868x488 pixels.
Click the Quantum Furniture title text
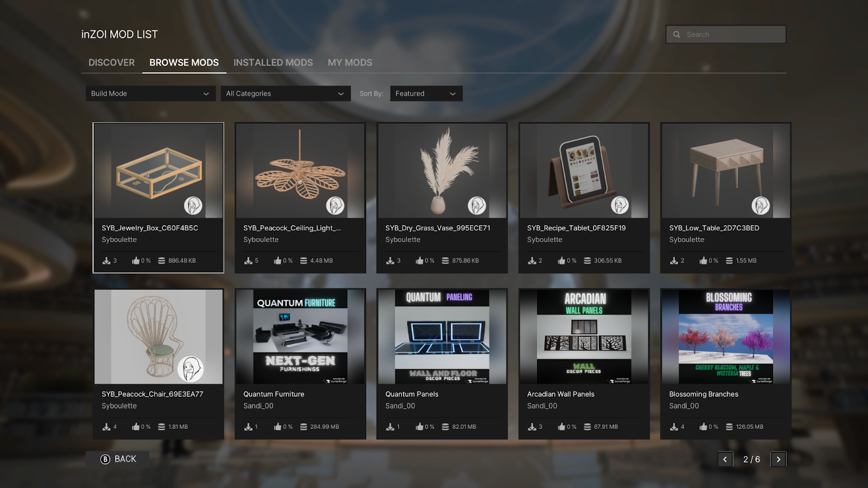(x=273, y=394)
